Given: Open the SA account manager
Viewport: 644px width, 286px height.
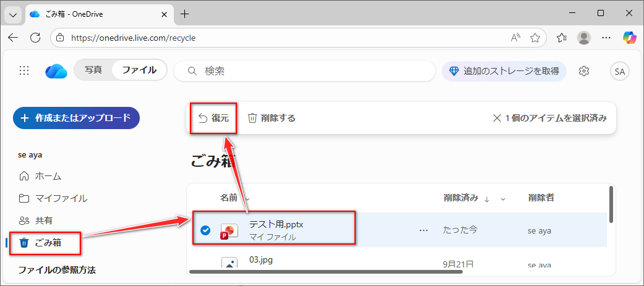Looking at the screenshot, I should 619,72.
